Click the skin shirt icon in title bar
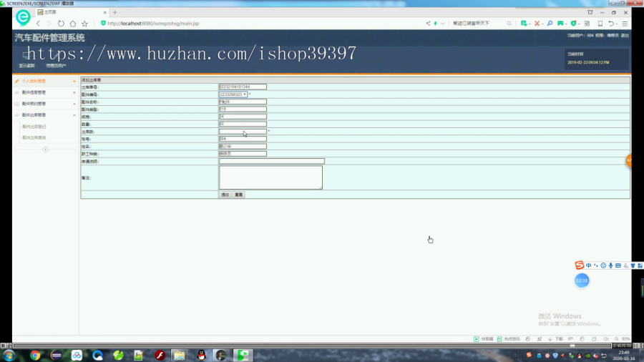644x362 pixels. point(590,12)
